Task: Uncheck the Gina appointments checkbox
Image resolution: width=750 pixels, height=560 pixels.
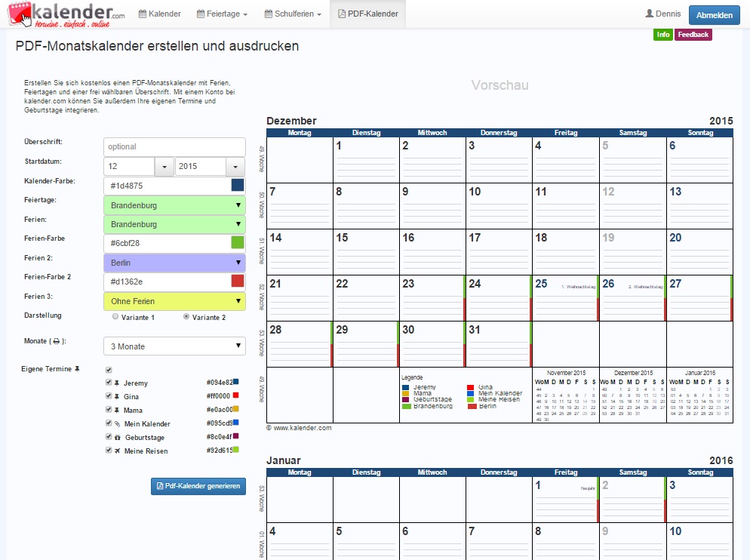Action: tap(109, 396)
